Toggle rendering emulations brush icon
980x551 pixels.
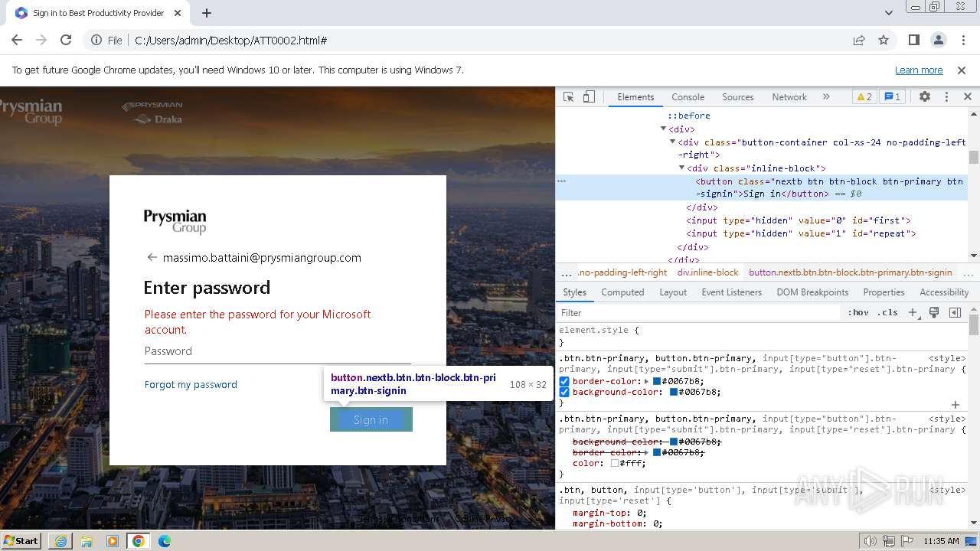click(934, 313)
